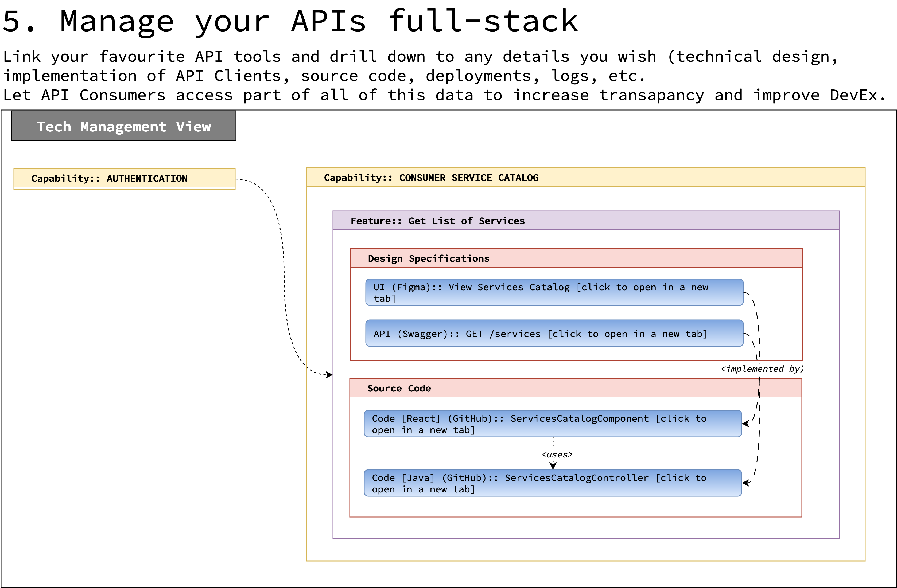Select the Tech Management View label

[x=124, y=126]
